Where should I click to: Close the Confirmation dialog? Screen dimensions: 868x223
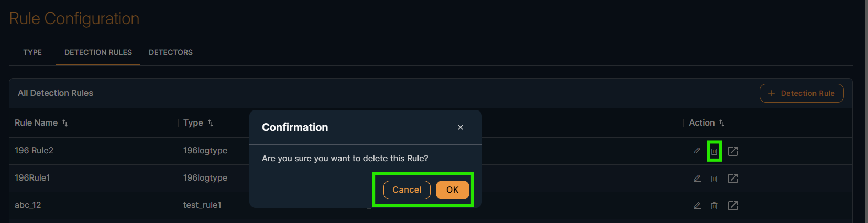click(460, 127)
